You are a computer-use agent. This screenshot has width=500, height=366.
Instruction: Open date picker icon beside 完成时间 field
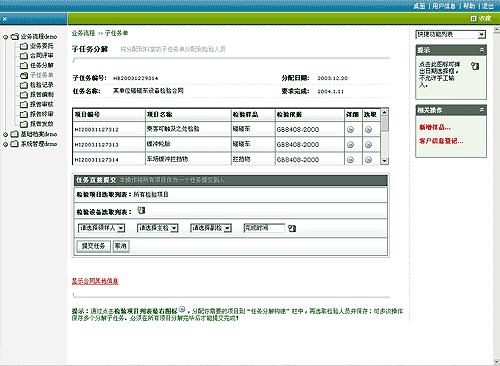pyautogui.click(x=292, y=228)
